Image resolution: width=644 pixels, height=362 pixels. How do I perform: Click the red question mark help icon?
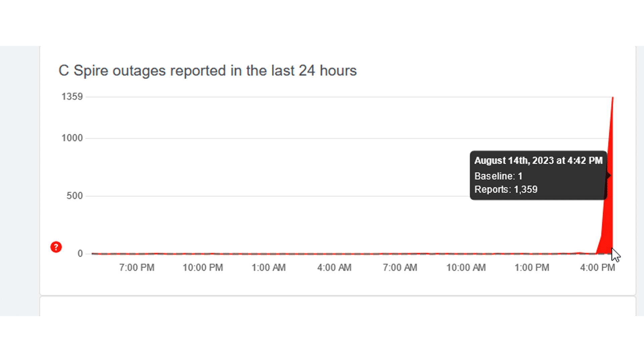pyautogui.click(x=56, y=247)
